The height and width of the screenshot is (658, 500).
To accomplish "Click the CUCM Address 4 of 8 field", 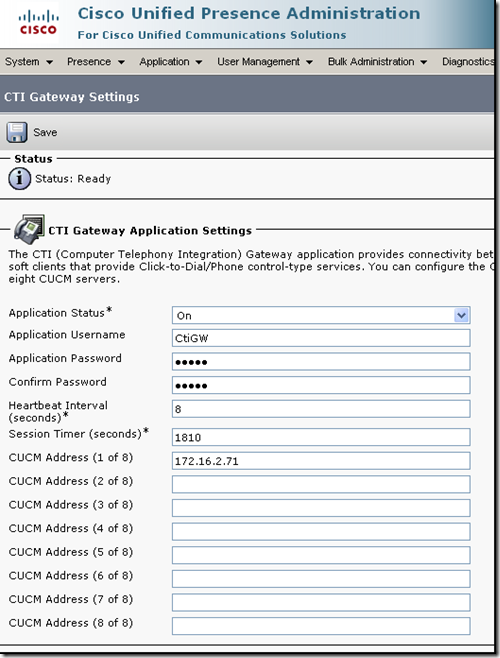I will point(321,532).
